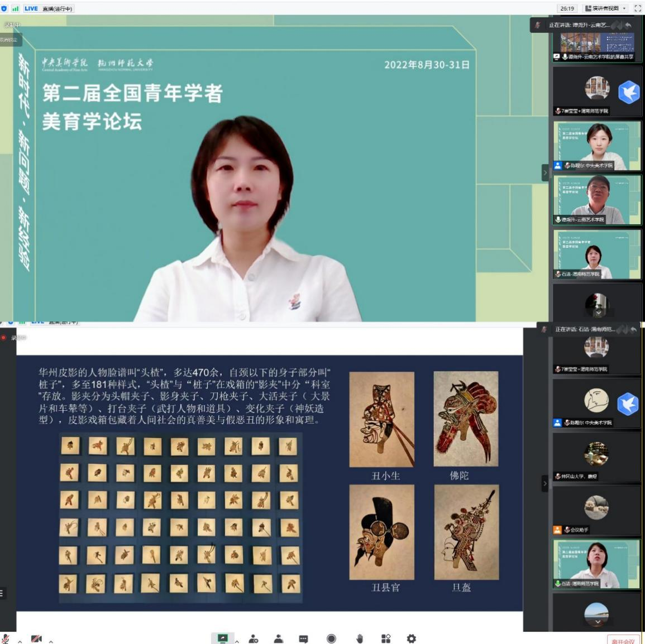Click the 佛陀 shadow puppet image
645x644 pixels.
click(466, 419)
